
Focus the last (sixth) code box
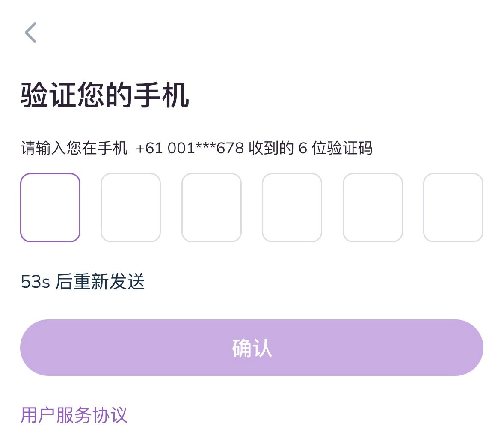coord(453,208)
